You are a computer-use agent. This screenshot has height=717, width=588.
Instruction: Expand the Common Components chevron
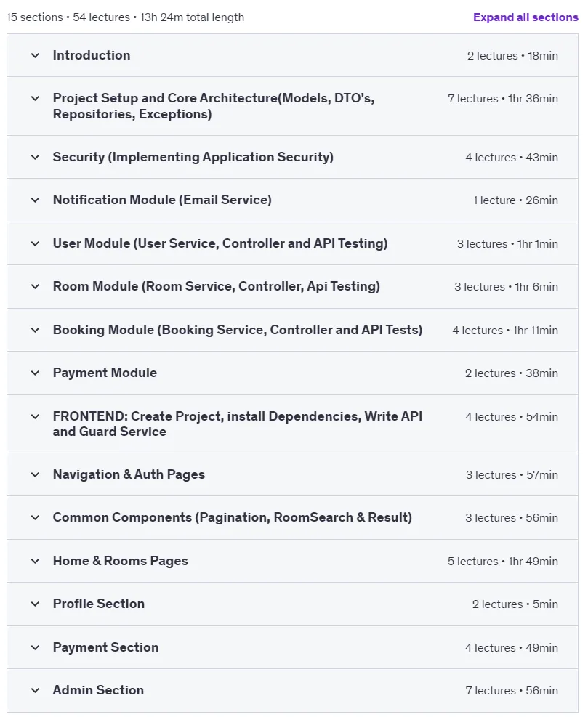pyautogui.click(x=35, y=518)
